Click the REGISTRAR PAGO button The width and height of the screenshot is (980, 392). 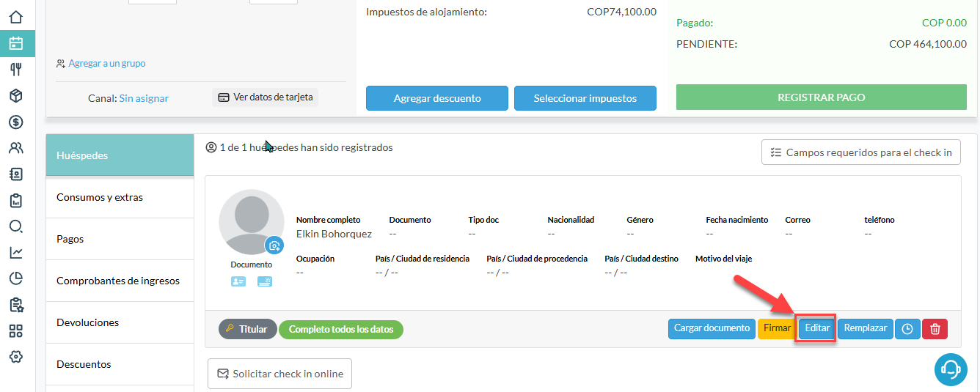coord(821,97)
